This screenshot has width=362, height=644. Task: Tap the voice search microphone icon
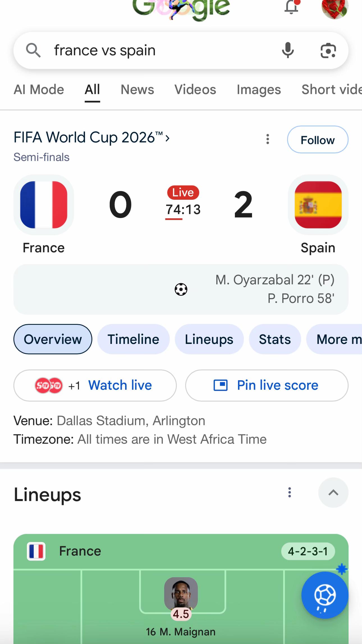(x=288, y=50)
